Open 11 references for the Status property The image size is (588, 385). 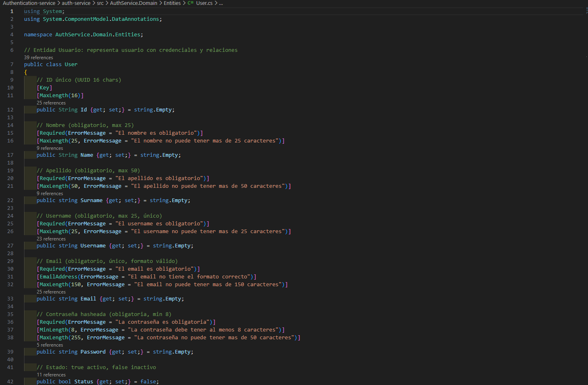(x=51, y=375)
